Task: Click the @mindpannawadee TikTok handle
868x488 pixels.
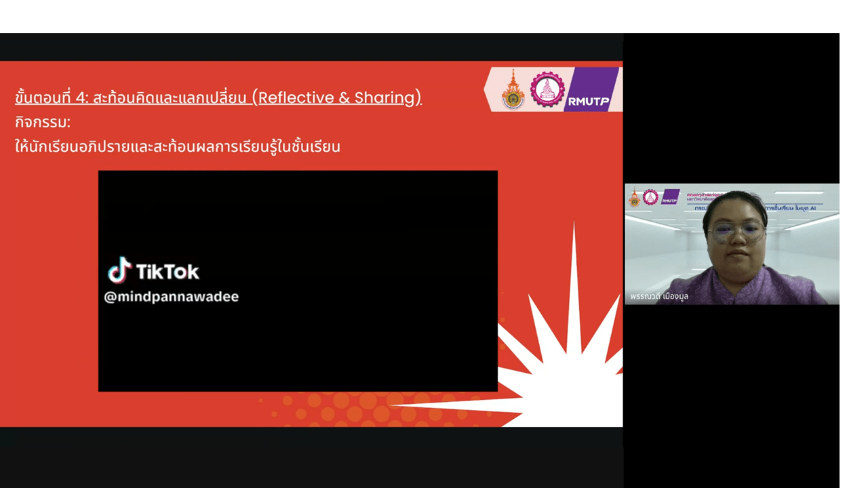Action: [x=171, y=297]
